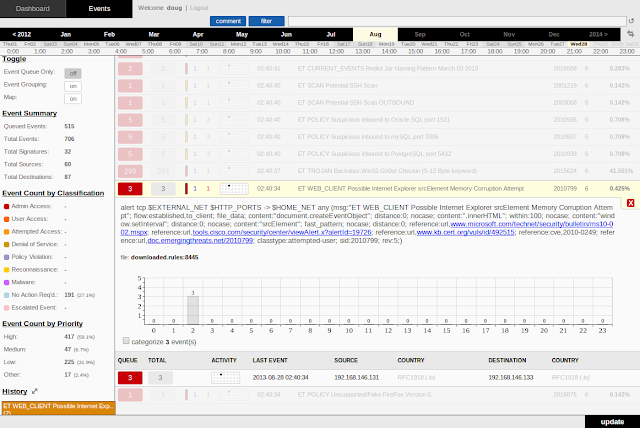
Task: Click the filter button
Action: 267,21
